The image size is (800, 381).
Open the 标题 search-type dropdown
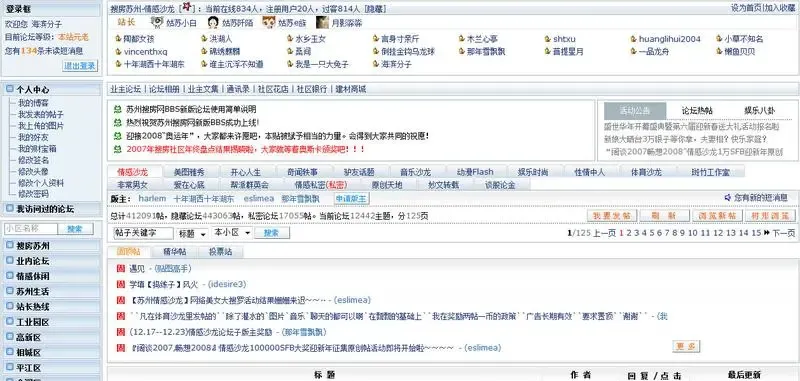[192, 233]
